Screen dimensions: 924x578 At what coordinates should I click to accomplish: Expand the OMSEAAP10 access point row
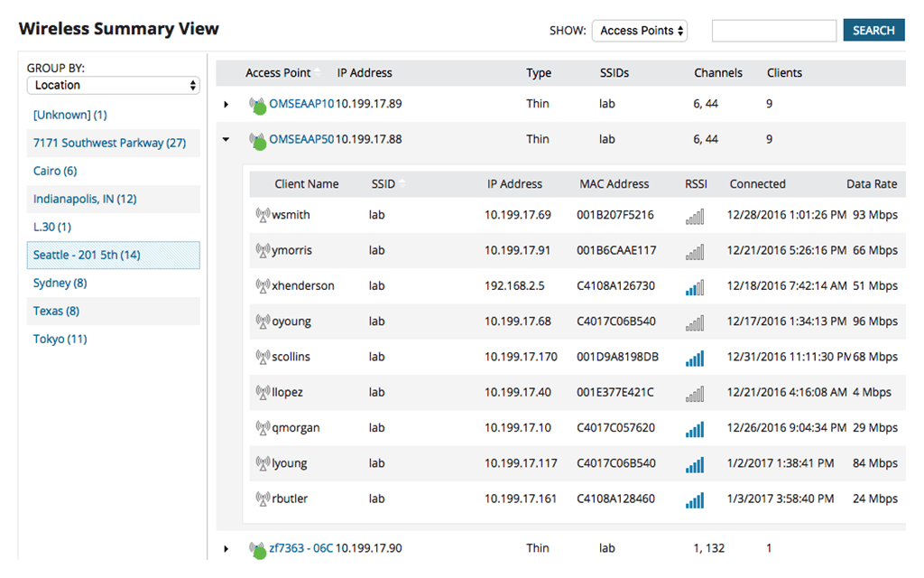click(226, 104)
